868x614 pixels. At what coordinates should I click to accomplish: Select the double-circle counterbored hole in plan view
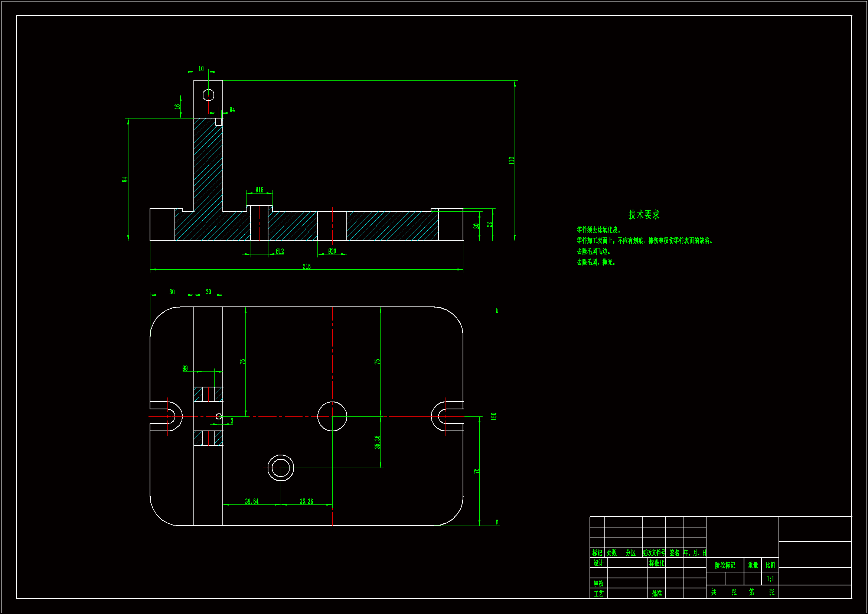[281, 468]
